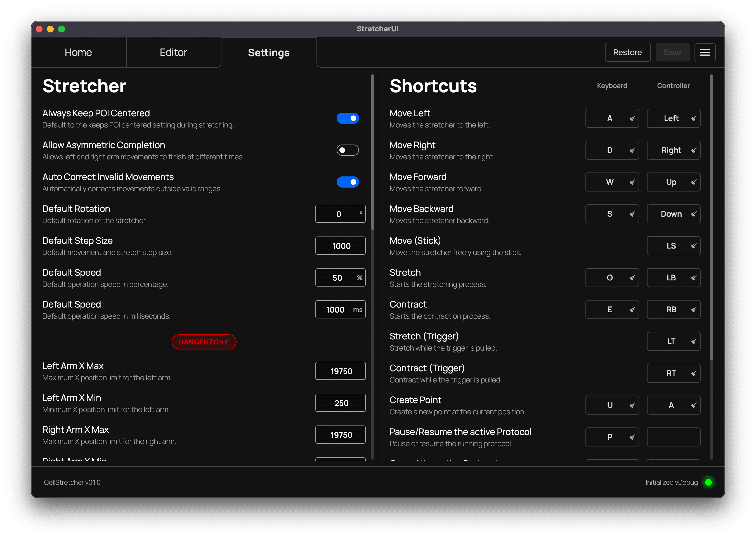Image resolution: width=756 pixels, height=539 pixels.
Task: Select the Settings tab
Action: [x=269, y=53]
